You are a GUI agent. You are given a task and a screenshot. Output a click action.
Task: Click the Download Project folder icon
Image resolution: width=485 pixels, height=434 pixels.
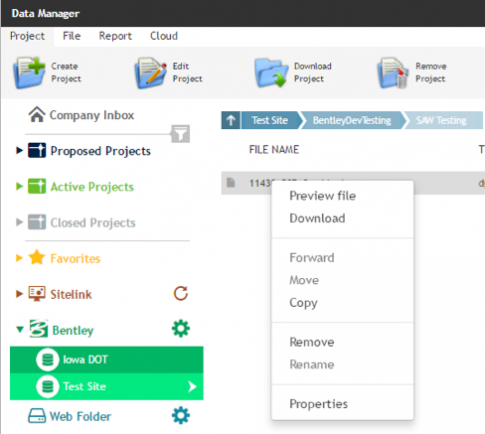271,73
